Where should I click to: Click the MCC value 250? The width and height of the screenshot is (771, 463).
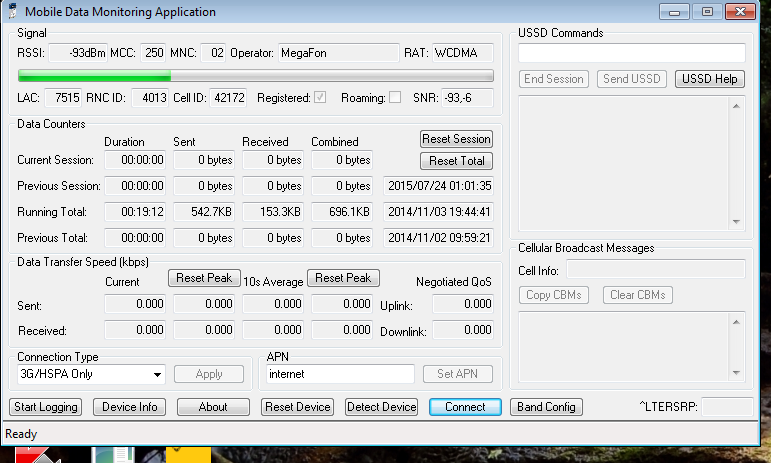(153, 53)
